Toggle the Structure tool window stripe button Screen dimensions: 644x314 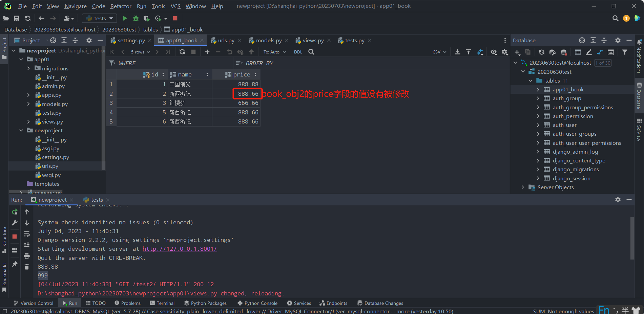4,240
